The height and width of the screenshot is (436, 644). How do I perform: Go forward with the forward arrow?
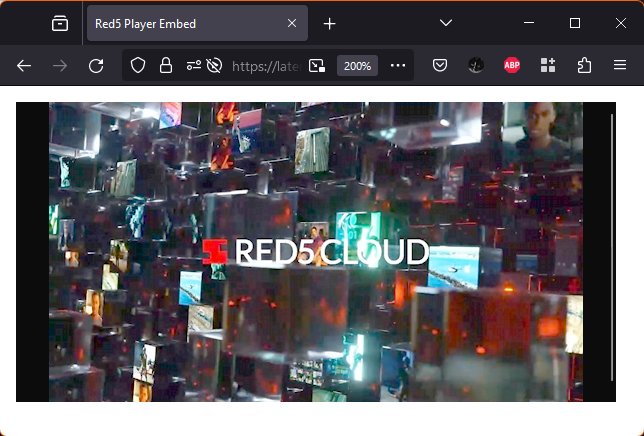pos(60,66)
